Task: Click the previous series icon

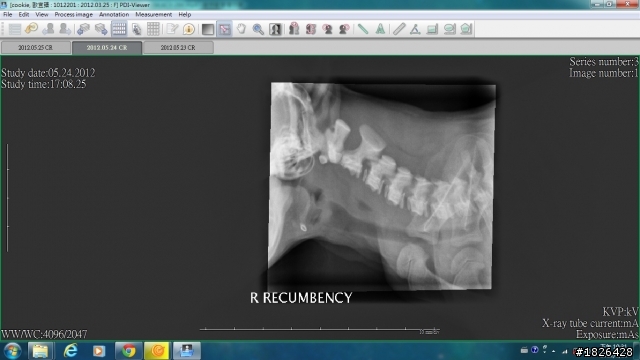Action: [83, 29]
